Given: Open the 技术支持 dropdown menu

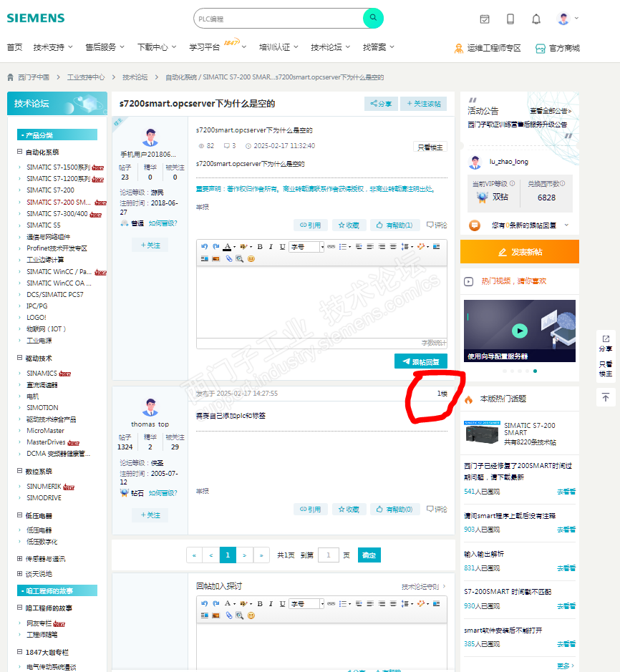Looking at the screenshot, I should click(x=53, y=47).
